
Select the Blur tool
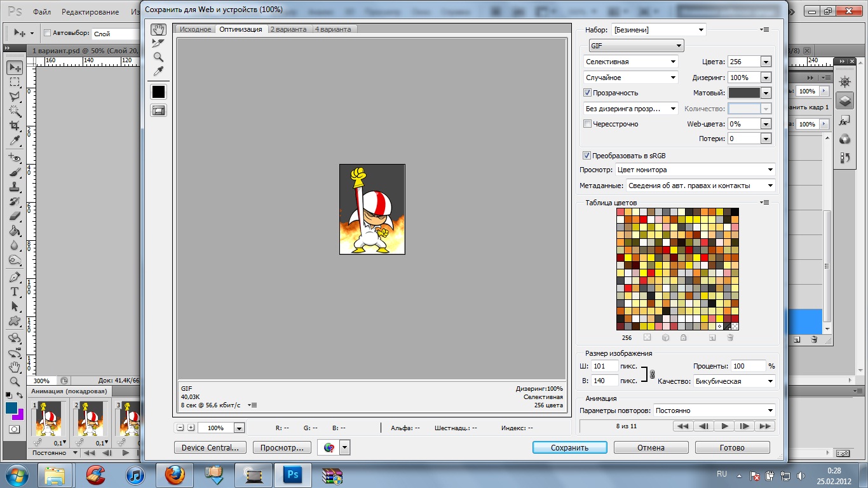point(15,245)
